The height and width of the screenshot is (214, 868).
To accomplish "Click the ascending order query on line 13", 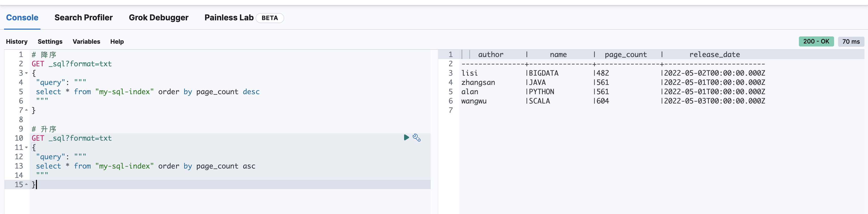I will [x=146, y=166].
